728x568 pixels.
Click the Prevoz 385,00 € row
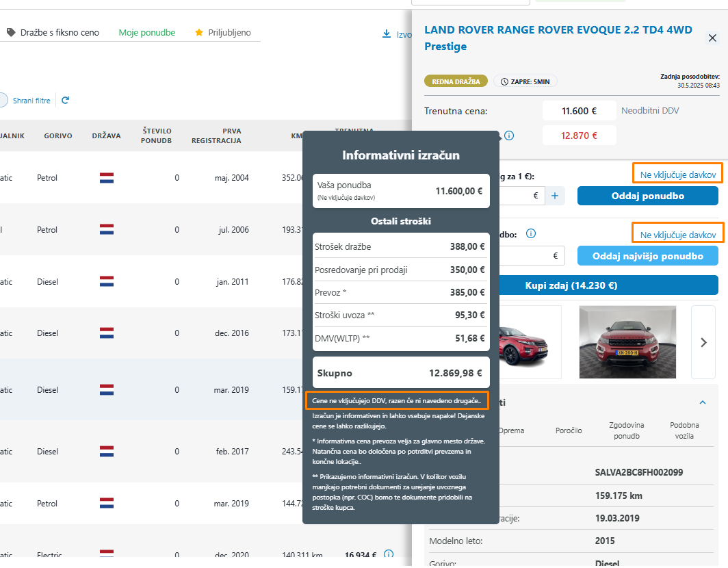[x=400, y=292]
